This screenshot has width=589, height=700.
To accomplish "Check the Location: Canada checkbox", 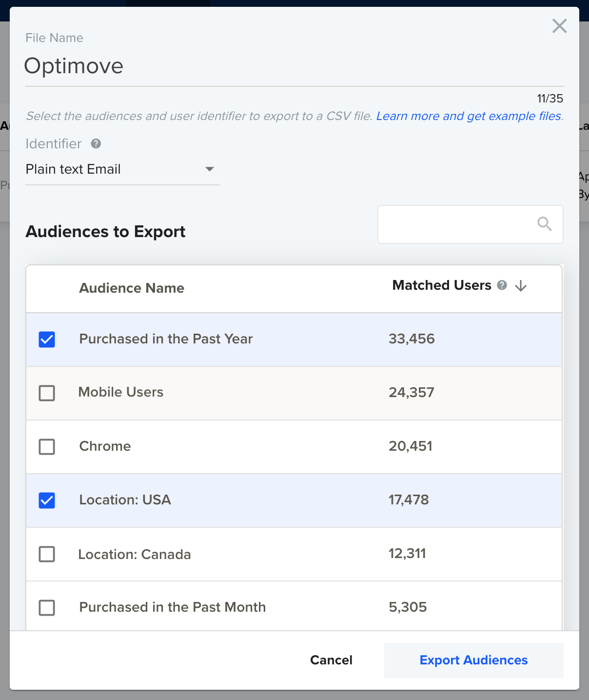I will coord(47,554).
